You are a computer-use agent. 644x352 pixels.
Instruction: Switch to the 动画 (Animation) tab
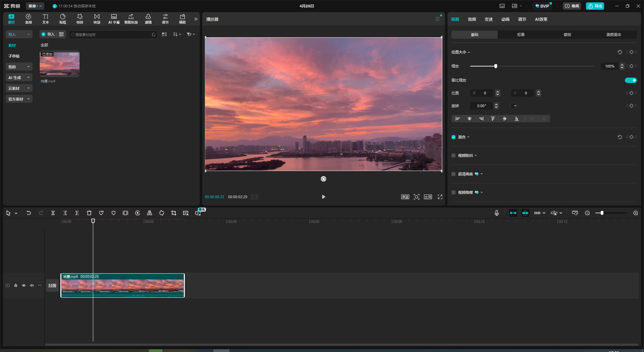505,19
